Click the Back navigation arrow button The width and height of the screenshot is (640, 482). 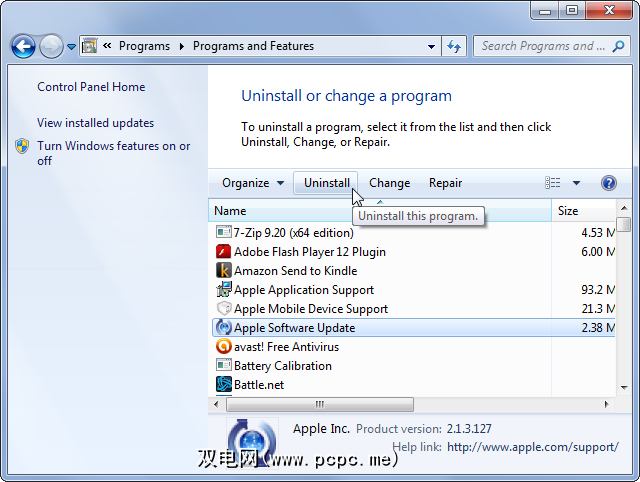[23, 46]
